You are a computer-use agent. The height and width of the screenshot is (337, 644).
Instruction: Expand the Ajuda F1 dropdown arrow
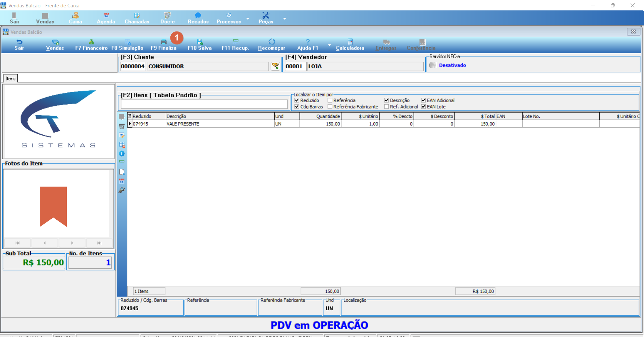(x=329, y=45)
